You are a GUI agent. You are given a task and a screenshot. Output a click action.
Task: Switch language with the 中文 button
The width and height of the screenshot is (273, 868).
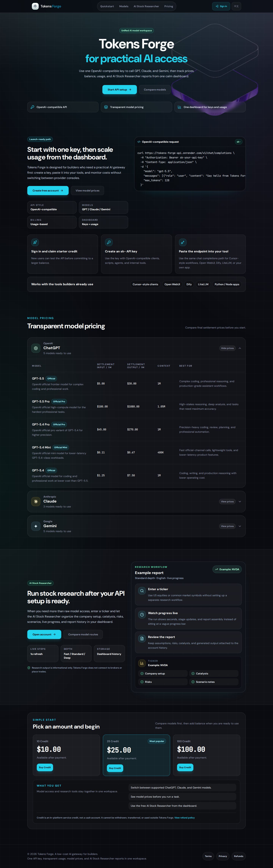pyautogui.click(x=236, y=6)
